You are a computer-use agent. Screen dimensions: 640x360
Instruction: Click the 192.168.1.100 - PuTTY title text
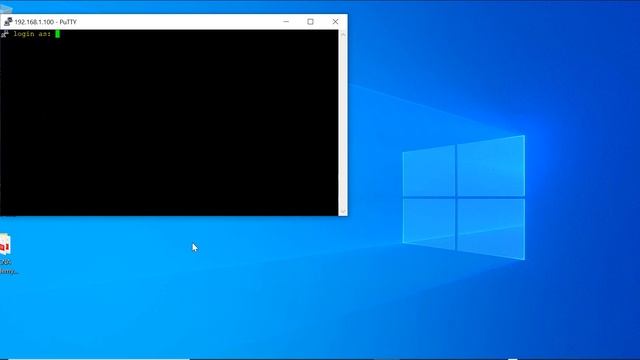tap(45, 22)
